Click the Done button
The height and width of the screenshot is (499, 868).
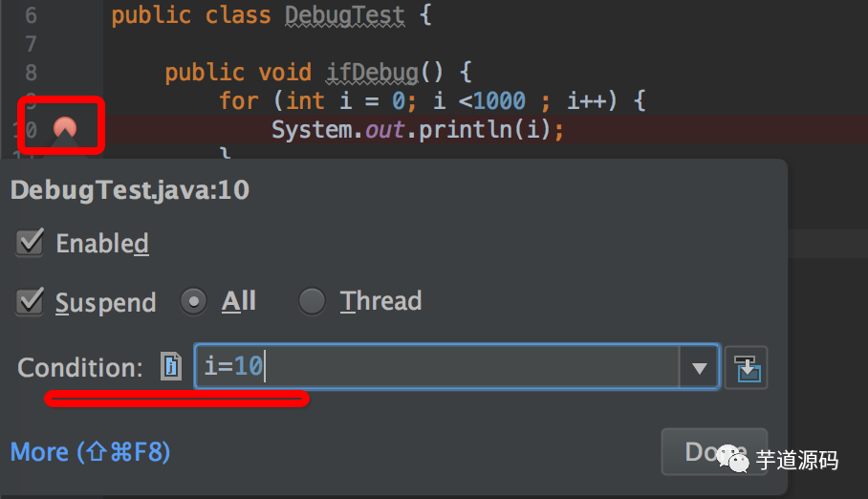coord(714,451)
